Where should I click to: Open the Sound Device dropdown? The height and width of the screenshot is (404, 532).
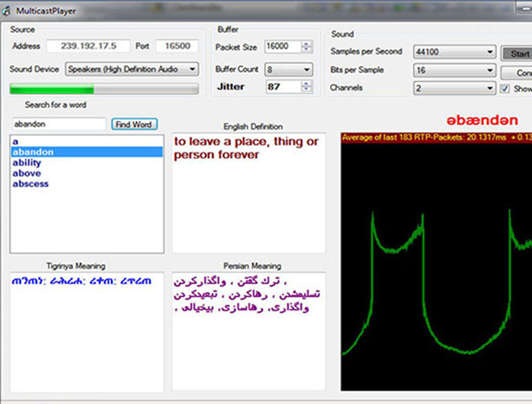132,69
